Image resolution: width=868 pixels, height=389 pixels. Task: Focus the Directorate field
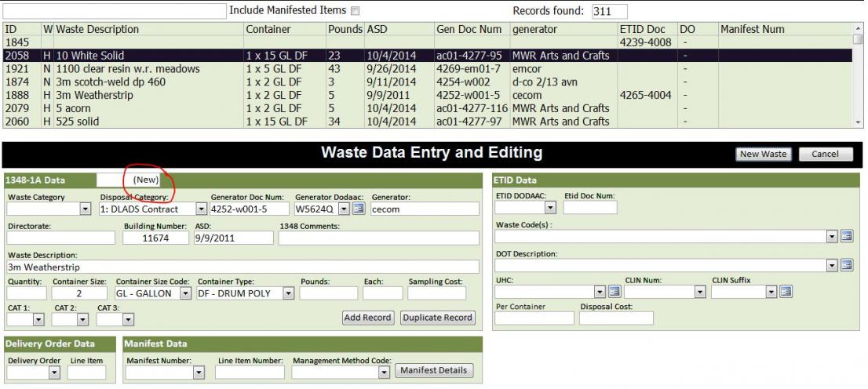(61, 238)
